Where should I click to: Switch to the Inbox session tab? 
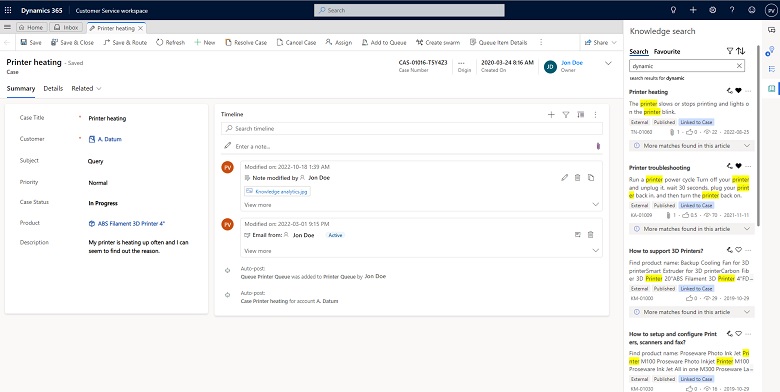pos(67,28)
